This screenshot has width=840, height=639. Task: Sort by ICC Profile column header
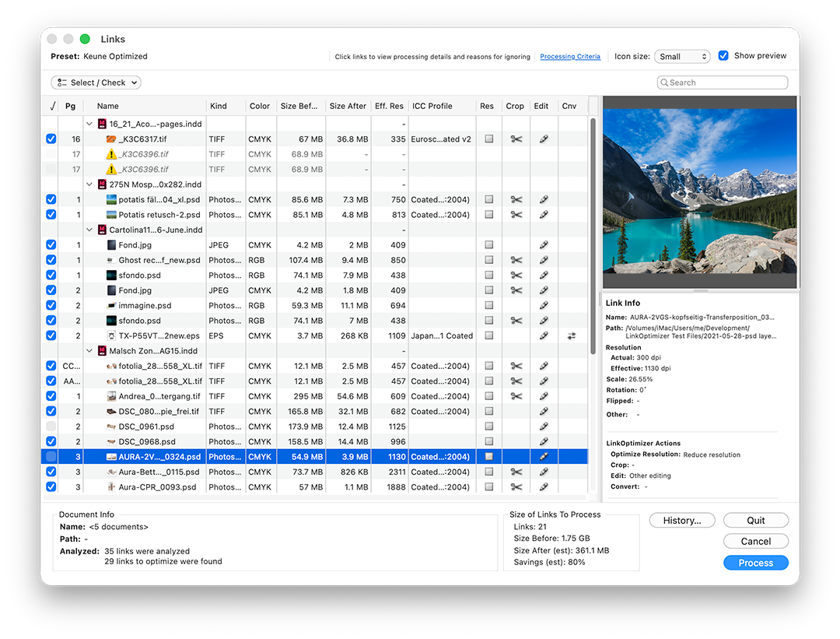pyautogui.click(x=442, y=106)
